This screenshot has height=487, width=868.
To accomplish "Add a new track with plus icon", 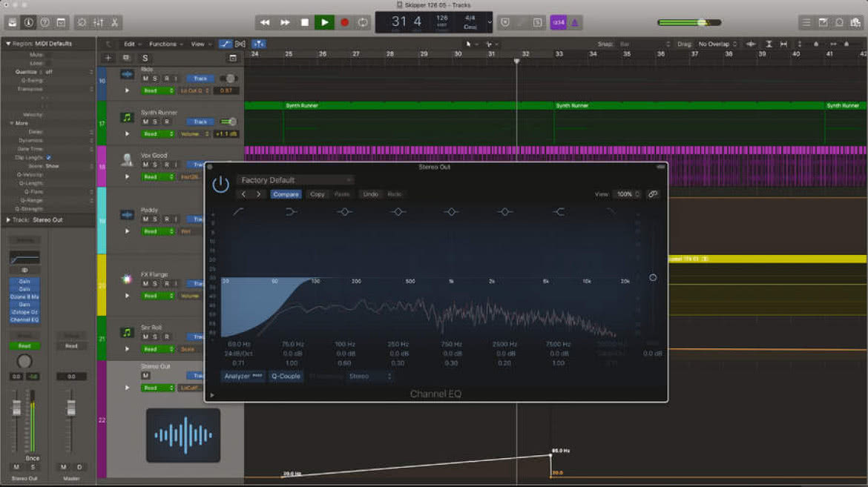I will (x=108, y=58).
